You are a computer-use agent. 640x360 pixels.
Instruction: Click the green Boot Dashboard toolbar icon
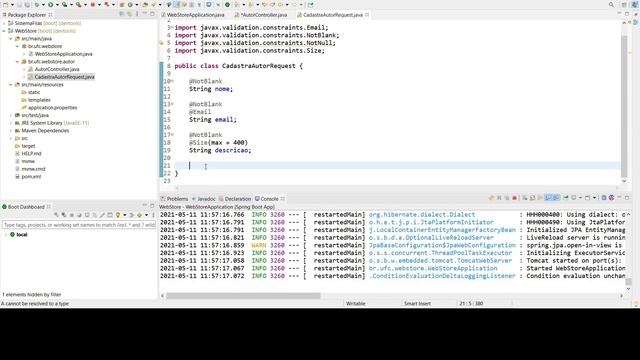[227, 4]
